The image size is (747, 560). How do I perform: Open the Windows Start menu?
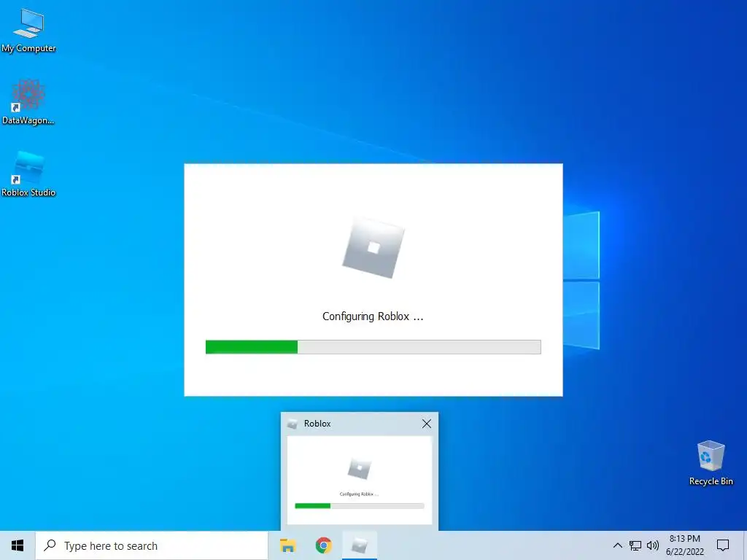(18, 545)
